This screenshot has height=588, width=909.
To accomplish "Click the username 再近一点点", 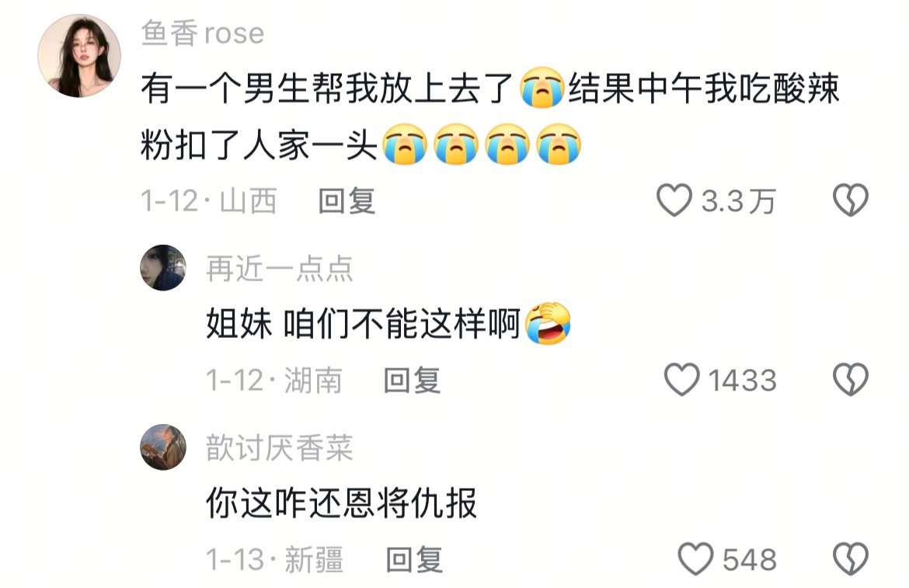I will pos(280,269).
